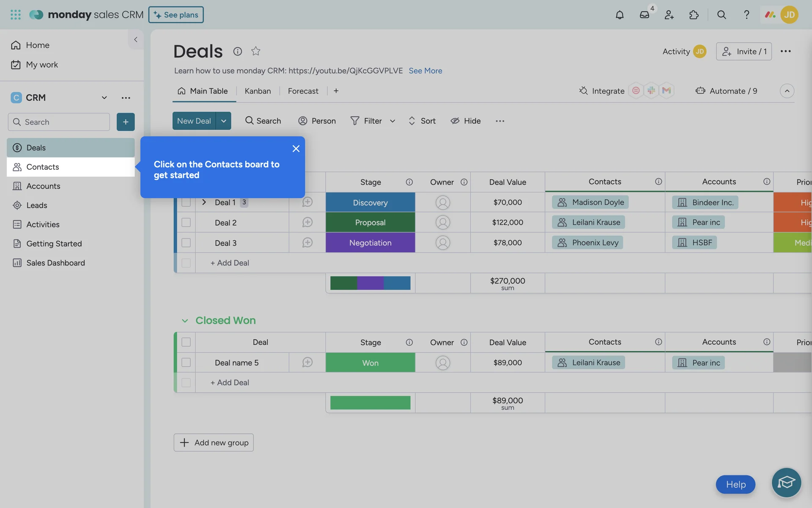This screenshot has width=812, height=508.
Task: Open the New Deal dropdown arrow
Action: tap(223, 121)
